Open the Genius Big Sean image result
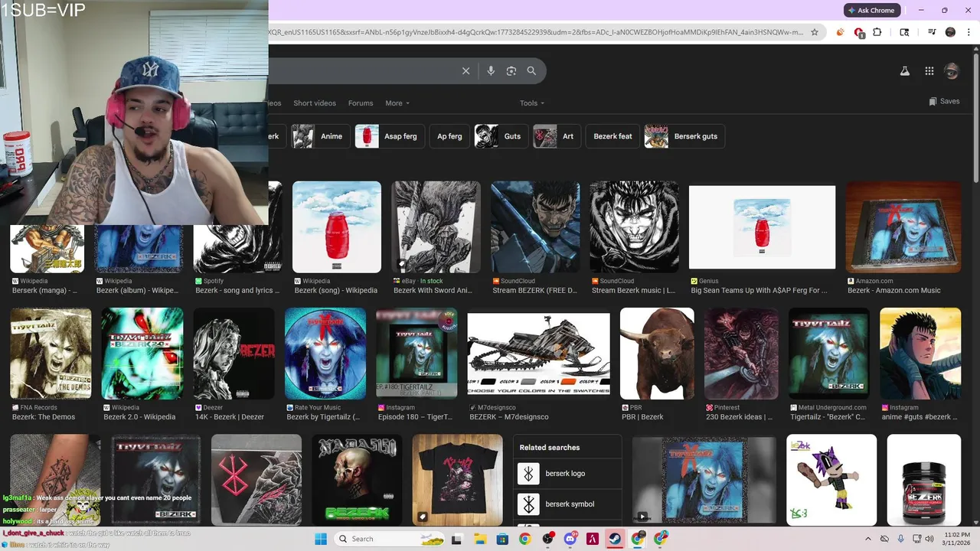Viewport: 980px width, 551px height. (x=762, y=227)
